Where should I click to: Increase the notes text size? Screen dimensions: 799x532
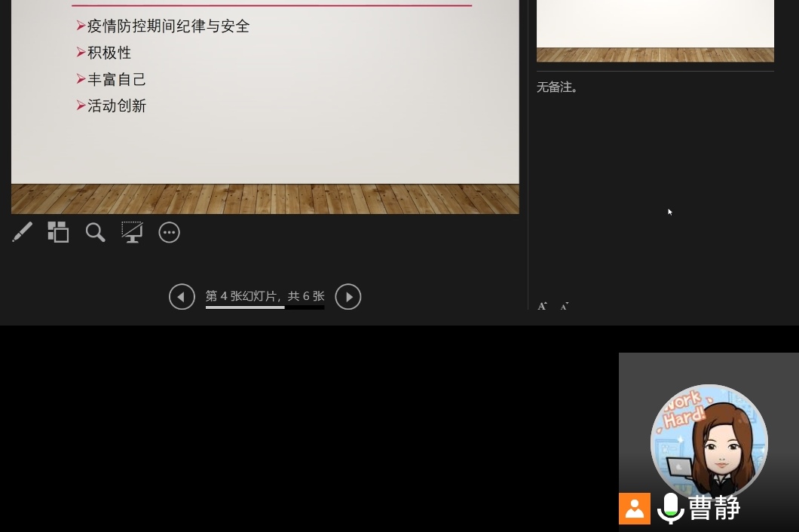(542, 306)
